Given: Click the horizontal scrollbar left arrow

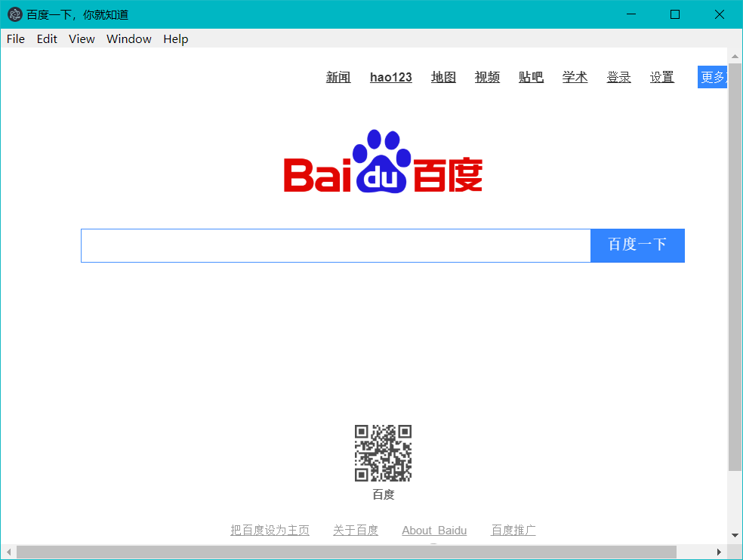Looking at the screenshot, I should click(8, 552).
